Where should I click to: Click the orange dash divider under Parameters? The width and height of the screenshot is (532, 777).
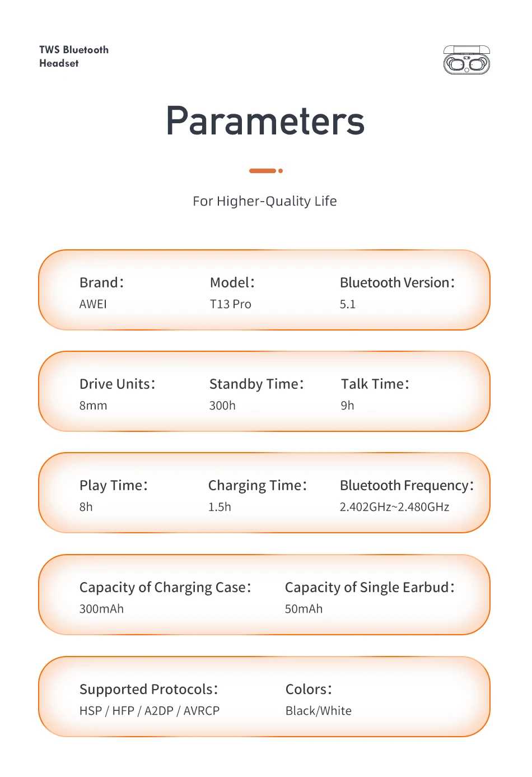(263, 171)
